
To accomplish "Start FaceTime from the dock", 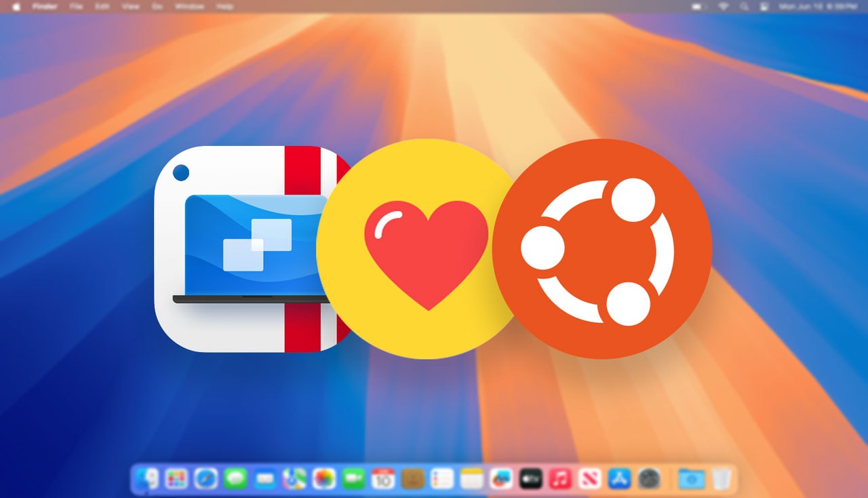I will pos(353,479).
